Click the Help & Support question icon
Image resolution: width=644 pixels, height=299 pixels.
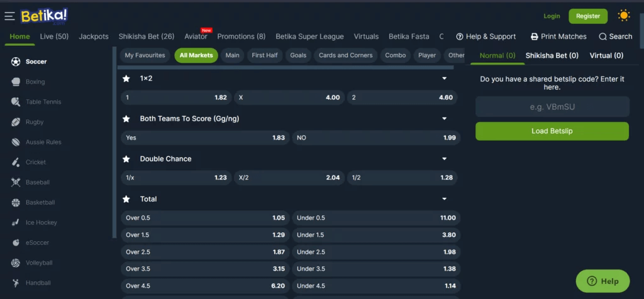[460, 36]
